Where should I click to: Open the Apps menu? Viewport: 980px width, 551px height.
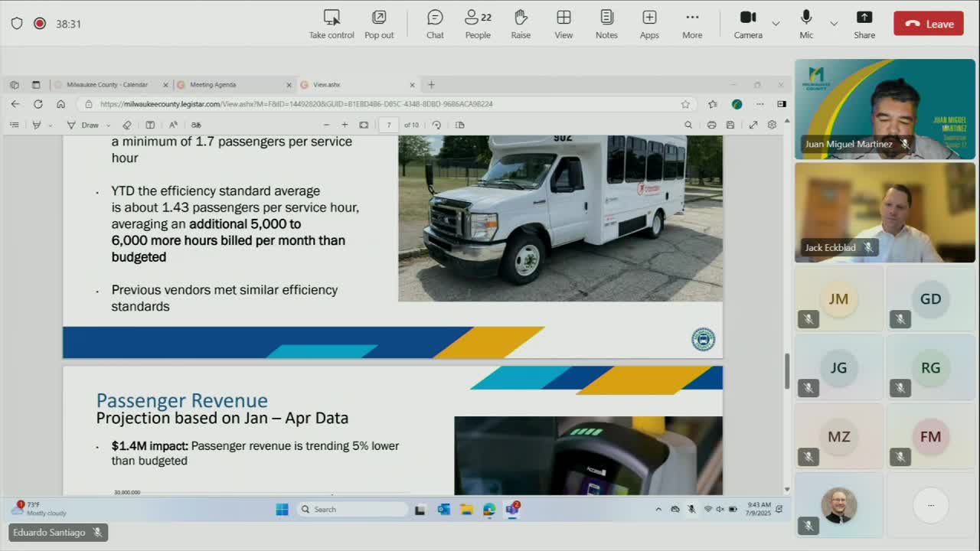[x=649, y=24]
